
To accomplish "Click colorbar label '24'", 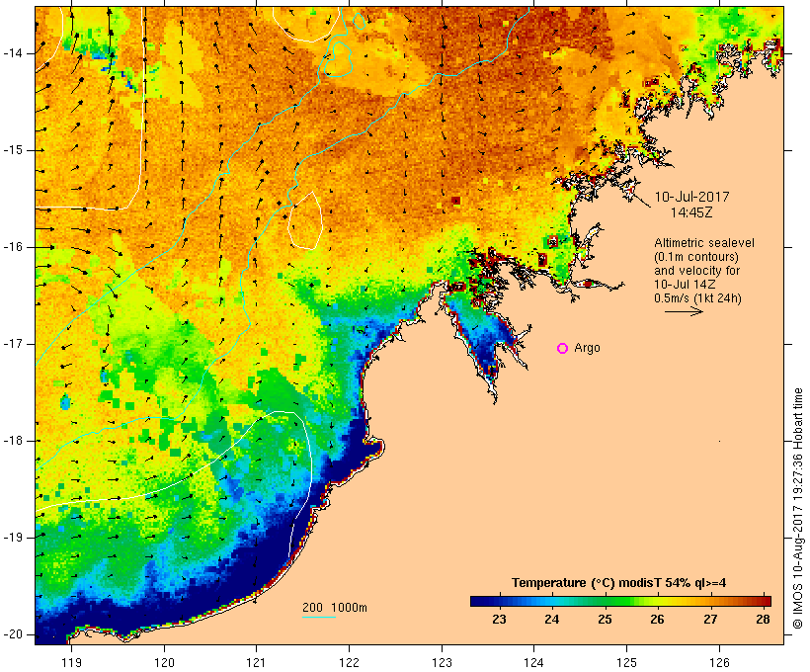I will (x=552, y=620).
